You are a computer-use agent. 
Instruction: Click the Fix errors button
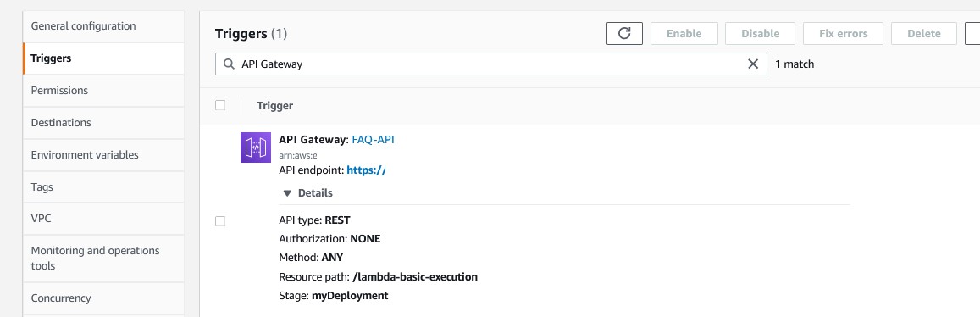pyautogui.click(x=843, y=34)
